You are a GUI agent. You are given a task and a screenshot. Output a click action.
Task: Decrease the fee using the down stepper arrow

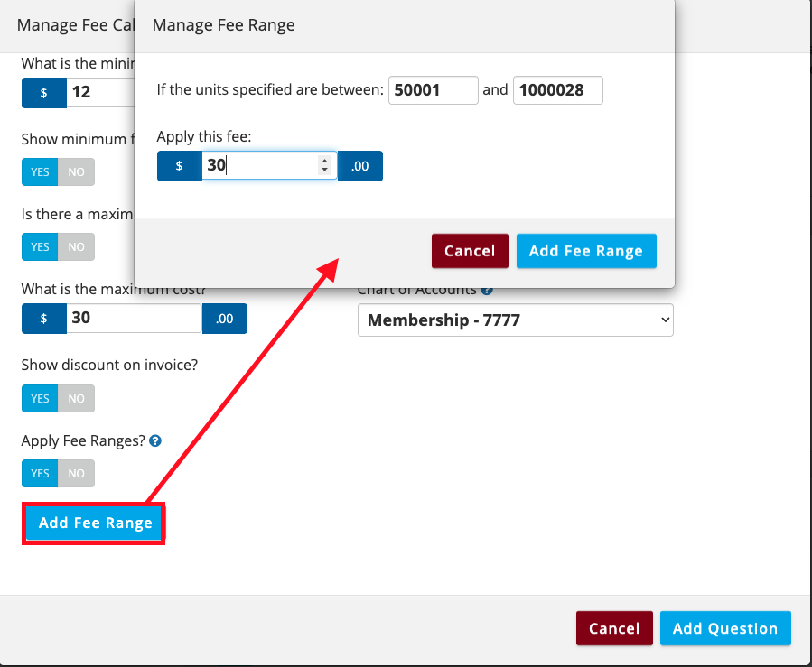tap(325, 171)
